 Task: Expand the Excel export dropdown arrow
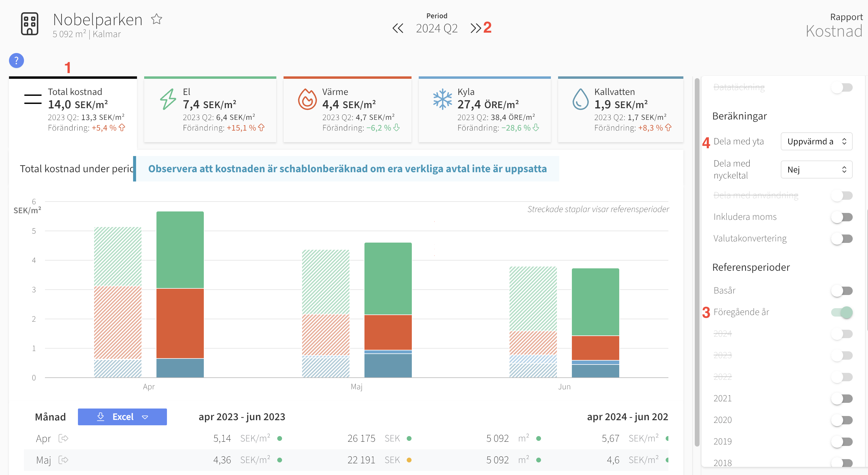pos(145,417)
